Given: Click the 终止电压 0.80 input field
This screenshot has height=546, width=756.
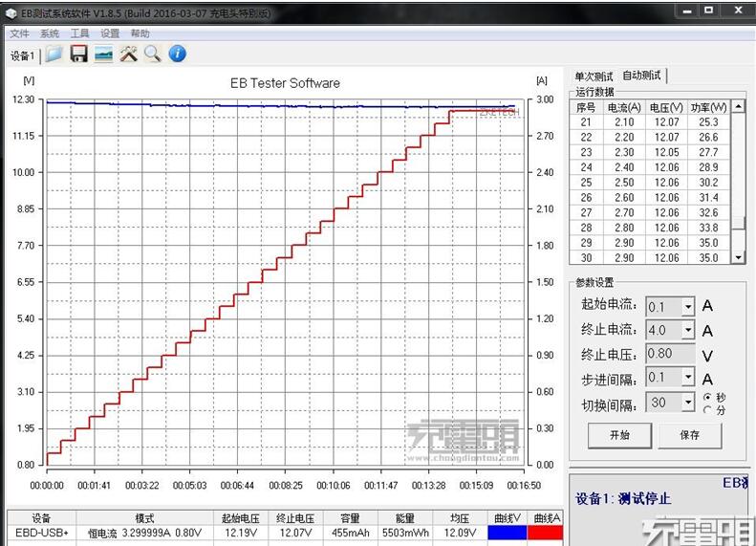Looking at the screenshot, I should pos(670,354).
